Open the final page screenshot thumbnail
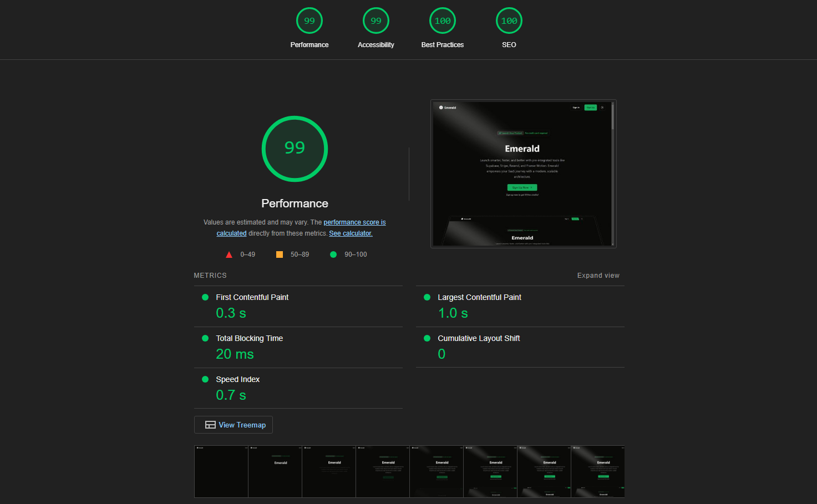This screenshot has height=504, width=817. (x=524, y=174)
